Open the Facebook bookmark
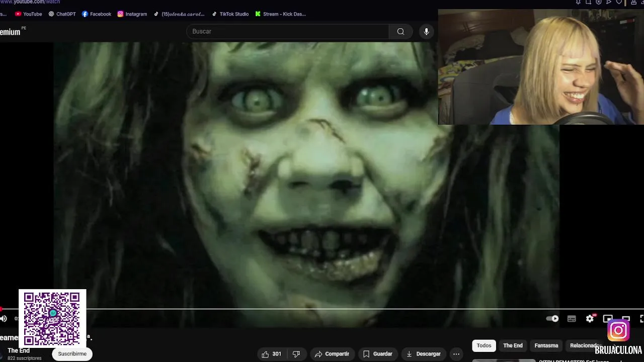The width and height of the screenshot is (644, 362). pos(97,14)
